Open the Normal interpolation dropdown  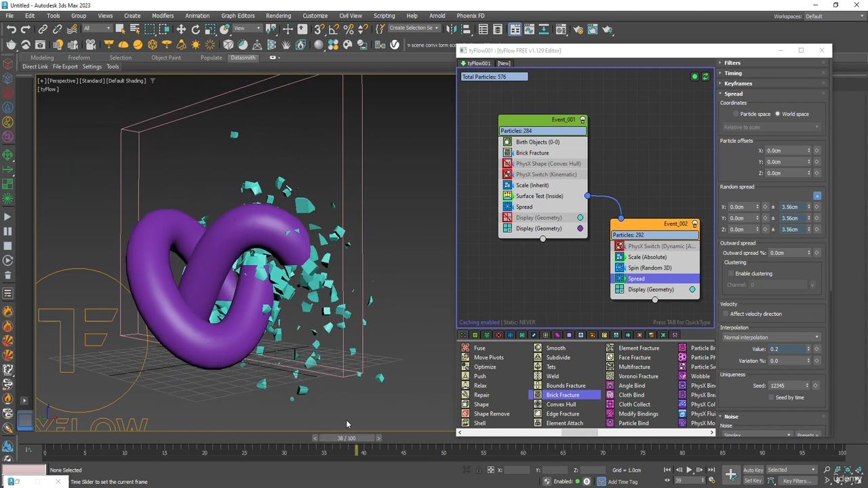point(770,338)
